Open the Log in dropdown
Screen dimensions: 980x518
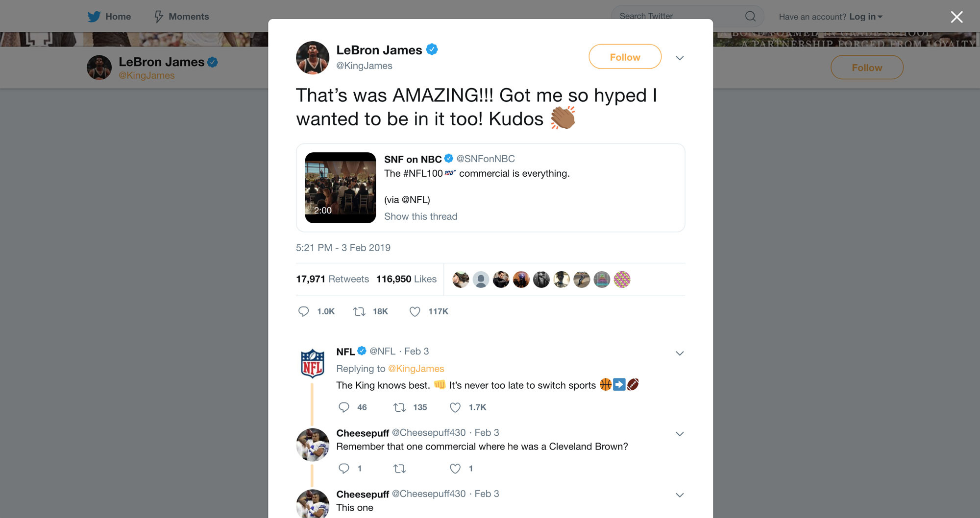coord(865,17)
